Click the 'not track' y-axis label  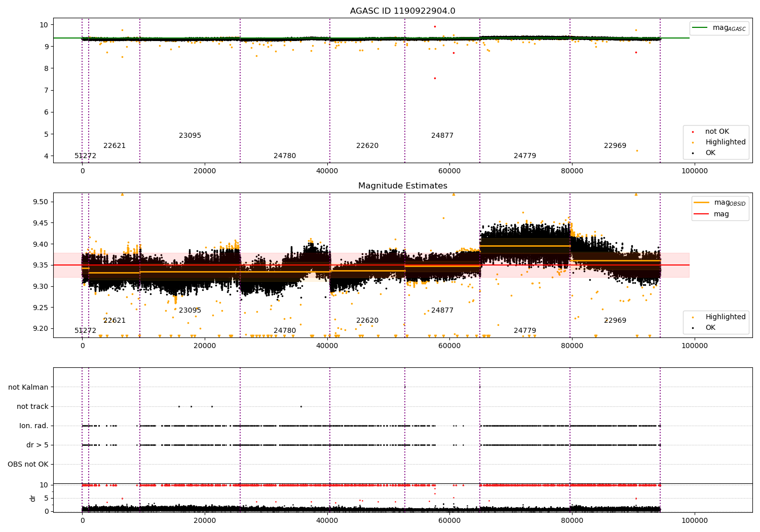tap(32, 407)
